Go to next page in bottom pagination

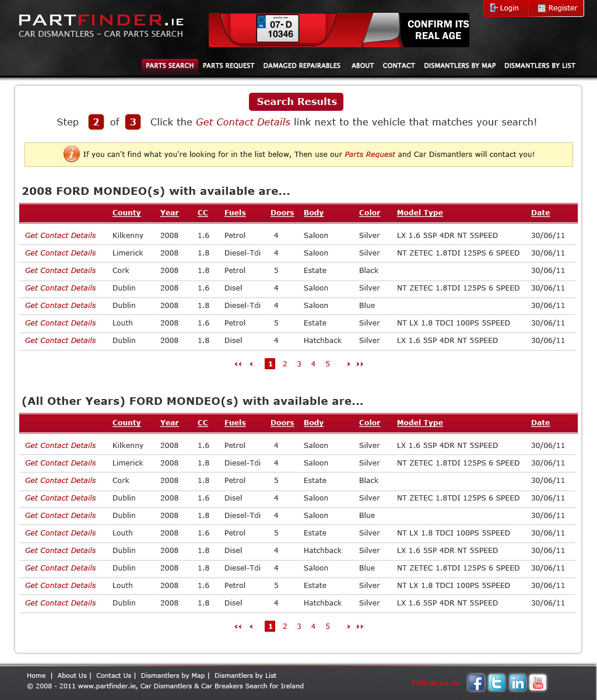pyautogui.click(x=349, y=626)
